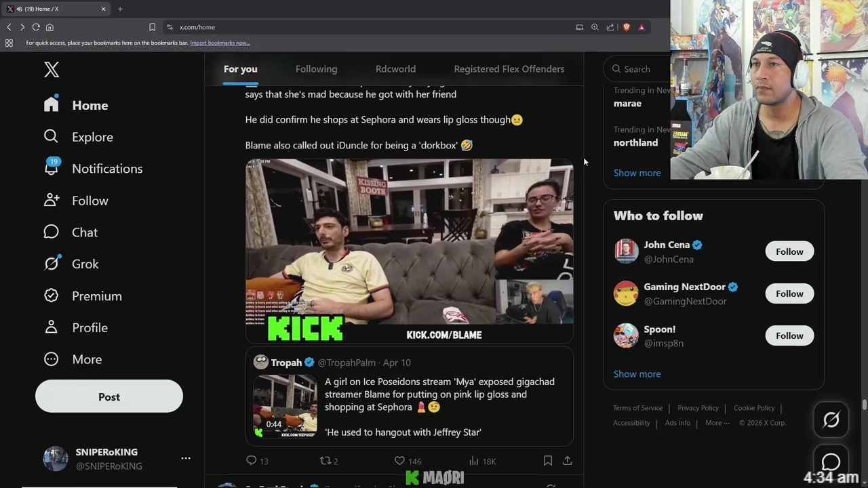Open Accessibility footer link
This screenshot has width=868, height=488.
631,423
